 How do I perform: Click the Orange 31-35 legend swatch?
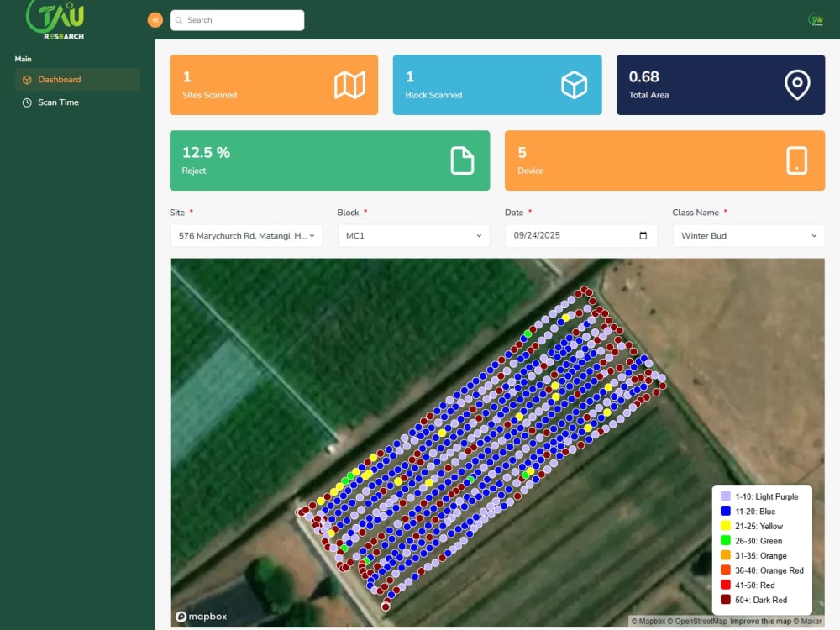click(726, 555)
